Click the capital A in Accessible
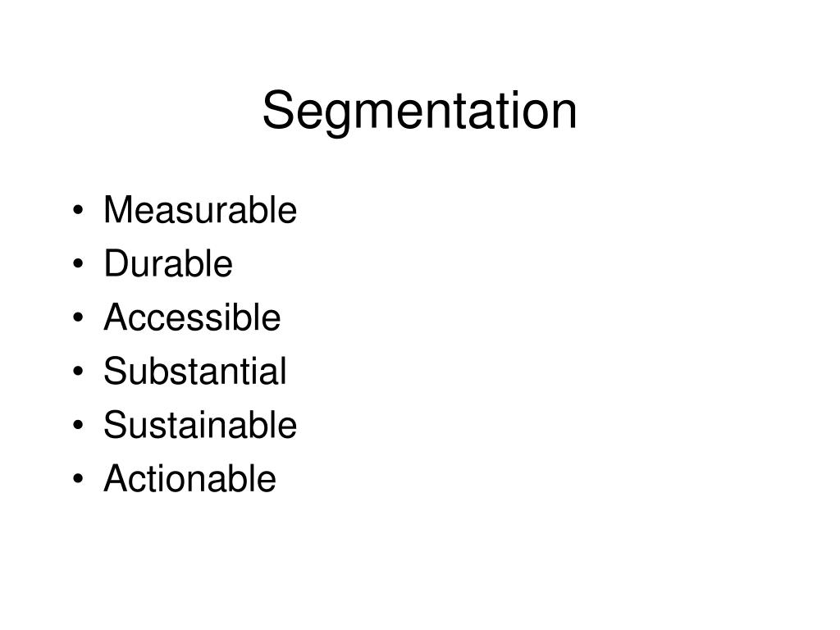 click(x=114, y=318)
